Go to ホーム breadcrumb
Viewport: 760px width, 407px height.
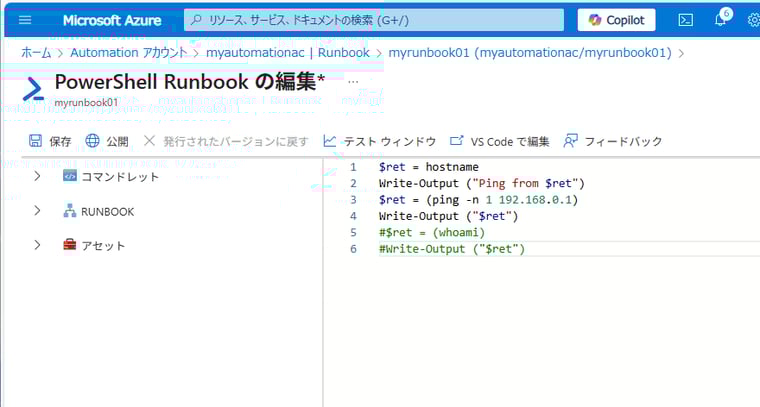(x=36, y=53)
